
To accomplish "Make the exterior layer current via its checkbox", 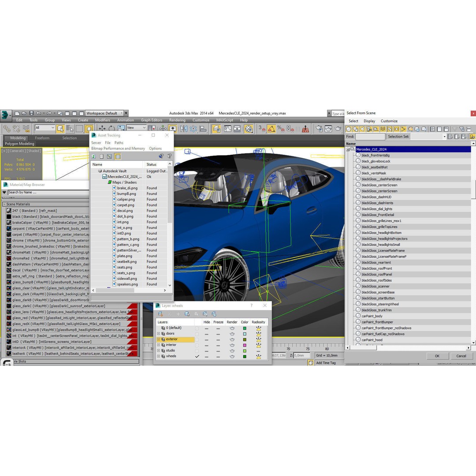I will pyautogui.click(x=197, y=339).
